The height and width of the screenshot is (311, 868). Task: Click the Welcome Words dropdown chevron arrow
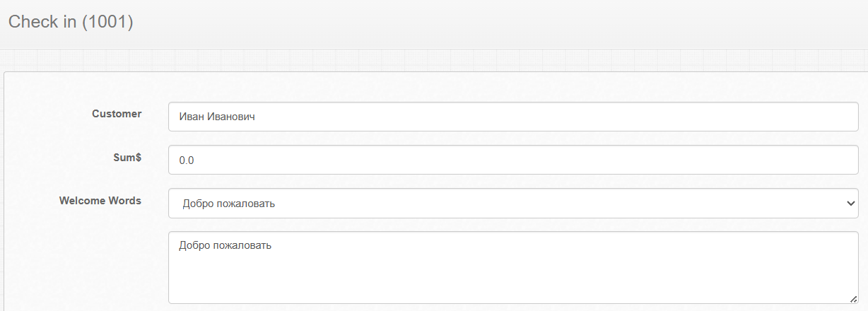850,204
